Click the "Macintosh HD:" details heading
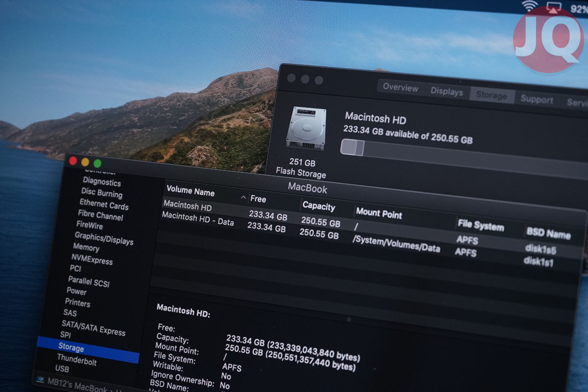Viewport: 588px width, 392px height. click(x=183, y=311)
